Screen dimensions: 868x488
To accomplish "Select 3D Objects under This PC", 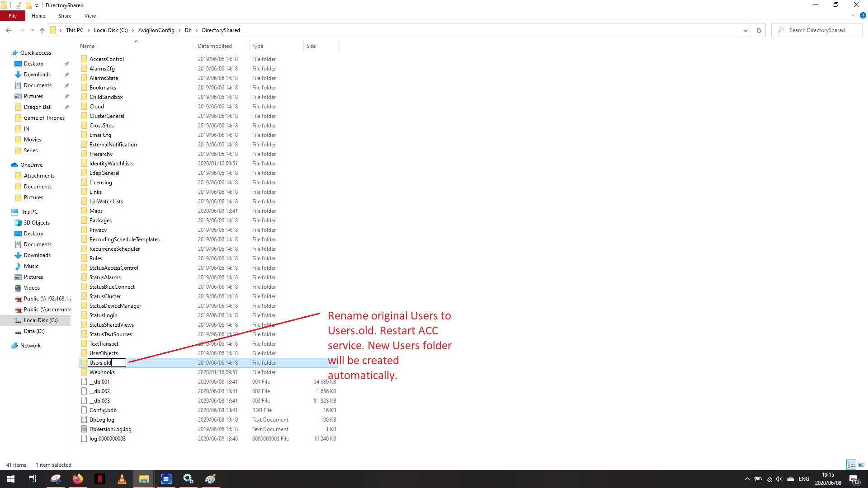I will click(37, 223).
